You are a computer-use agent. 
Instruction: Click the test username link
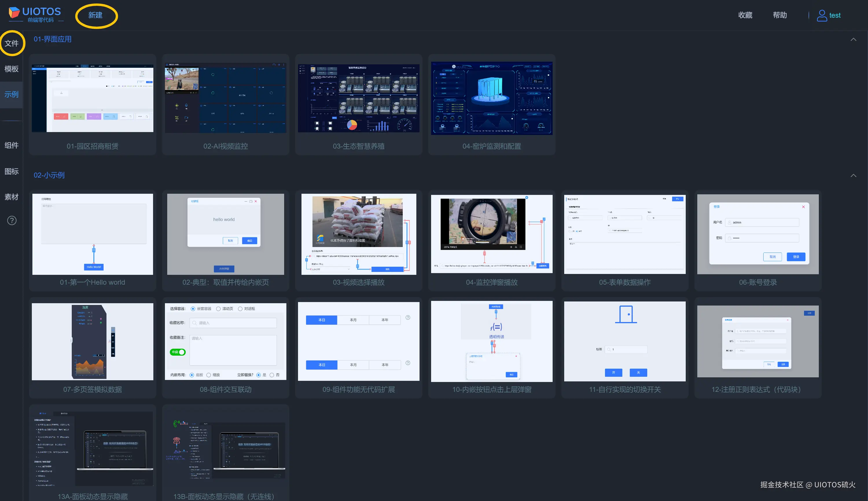click(x=835, y=15)
